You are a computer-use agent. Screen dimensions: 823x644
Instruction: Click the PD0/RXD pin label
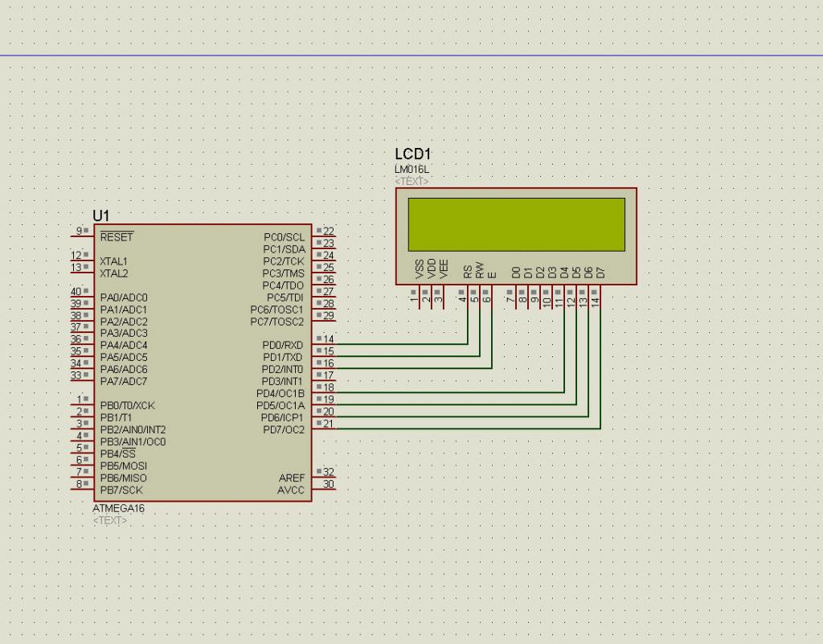282,345
